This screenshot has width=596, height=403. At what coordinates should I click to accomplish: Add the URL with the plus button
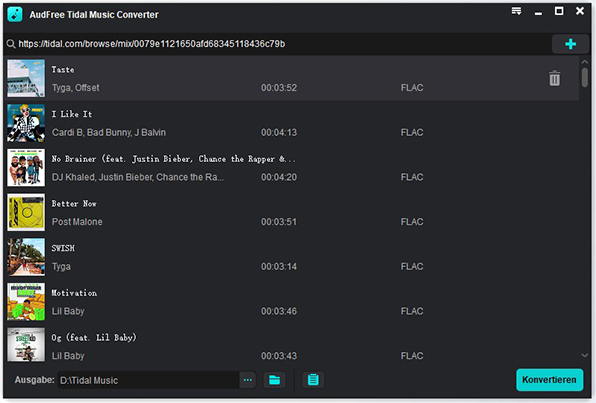click(570, 44)
